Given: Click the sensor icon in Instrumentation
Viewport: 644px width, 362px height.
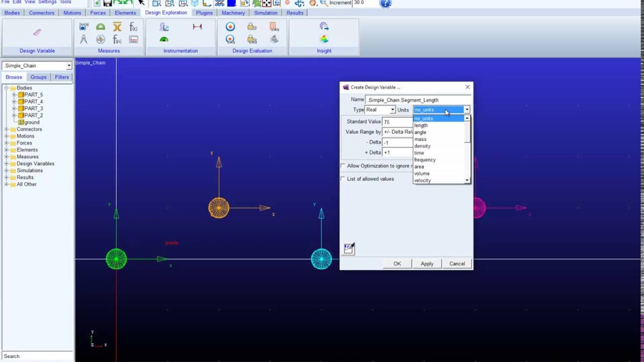Looking at the screenshot, I should 164,27.
